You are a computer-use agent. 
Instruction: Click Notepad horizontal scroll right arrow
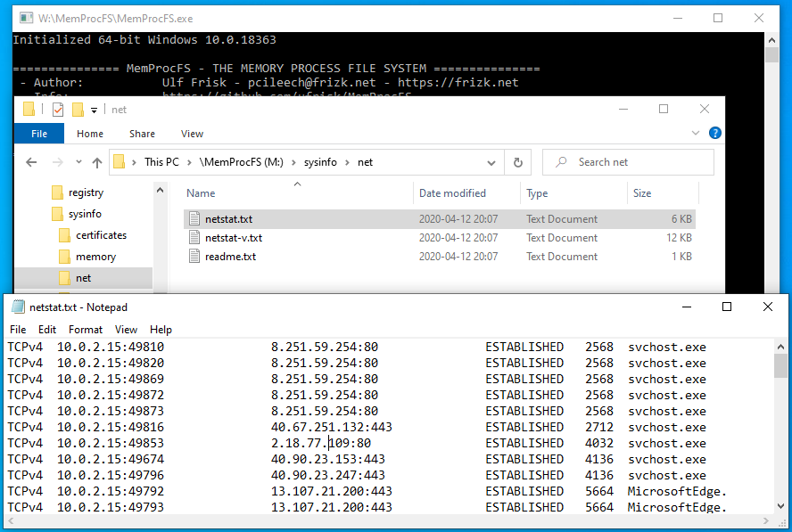click(766, 520)
